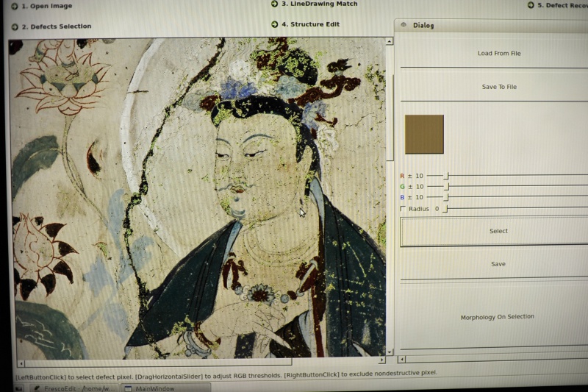Click the arrow icon beside 1. Open Image

point(14,7)
